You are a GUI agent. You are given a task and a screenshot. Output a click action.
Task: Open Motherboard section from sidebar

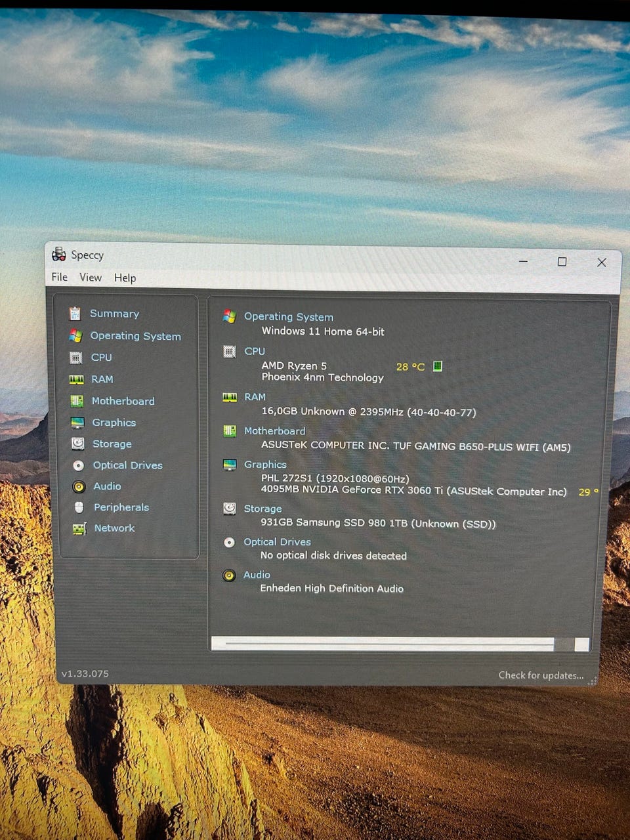tap(123, 401)
